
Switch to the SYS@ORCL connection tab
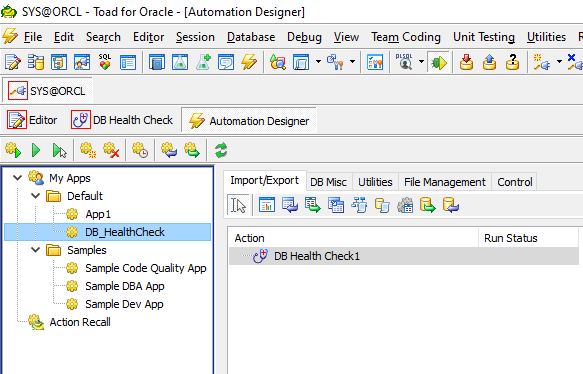click(x=47, y=91)
